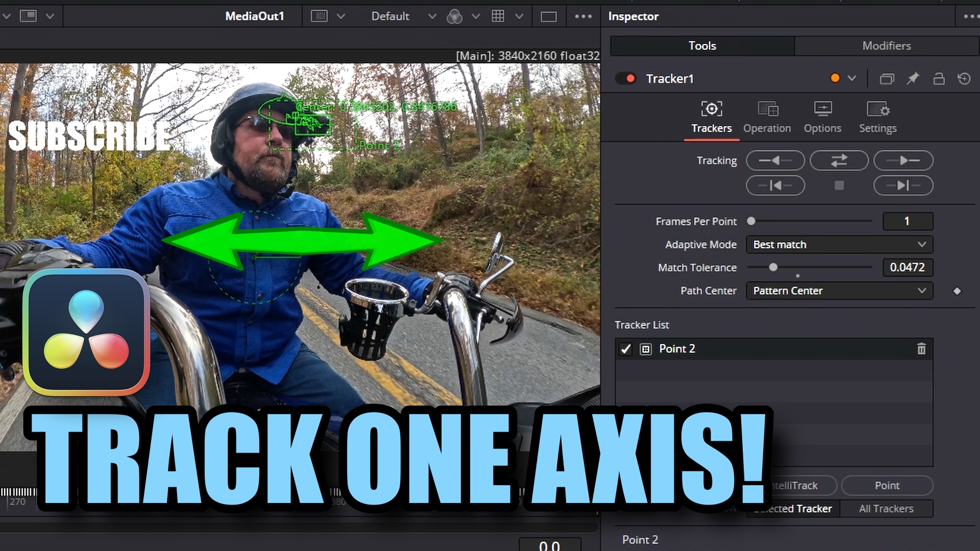The width and height of the screenshot is (980, 551).
Task: Switch to the Modifiers tab
Action: coord(887,45)
